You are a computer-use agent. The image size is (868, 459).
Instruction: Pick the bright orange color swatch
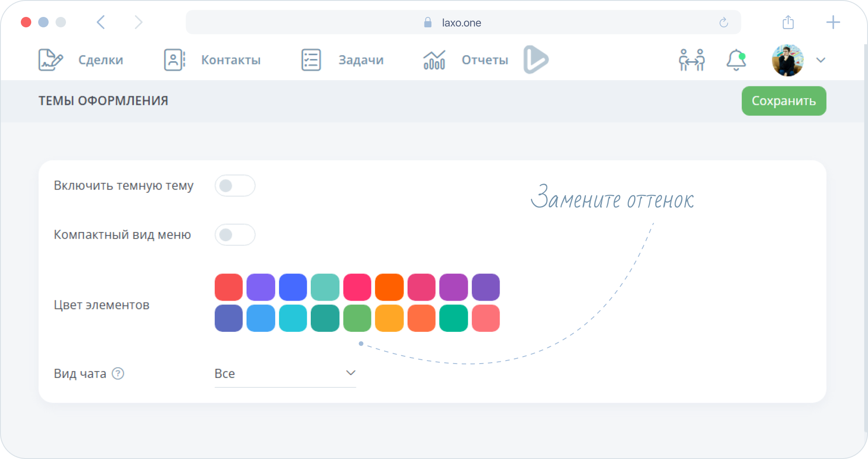coord(389,287)
